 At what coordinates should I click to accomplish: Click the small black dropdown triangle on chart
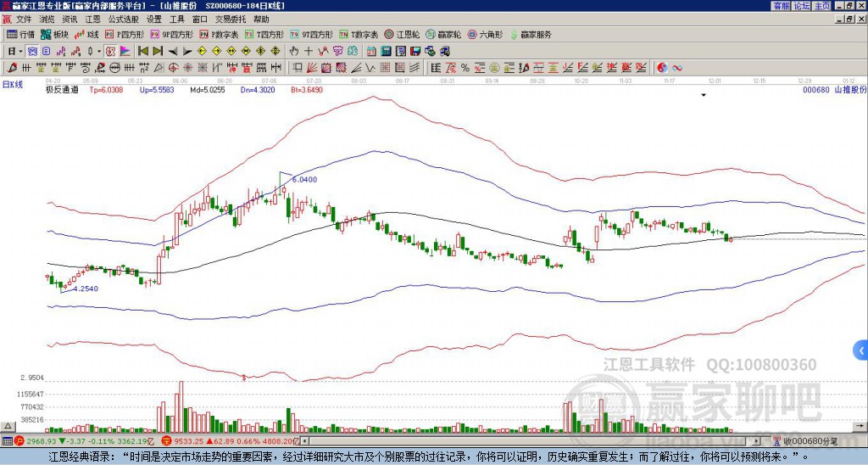tap(704, 95)
